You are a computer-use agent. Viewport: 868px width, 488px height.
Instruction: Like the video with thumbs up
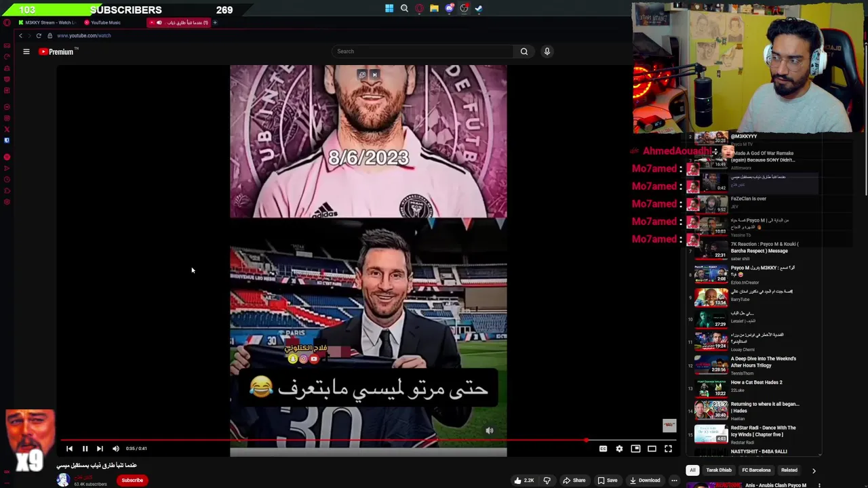click(524, 481)
